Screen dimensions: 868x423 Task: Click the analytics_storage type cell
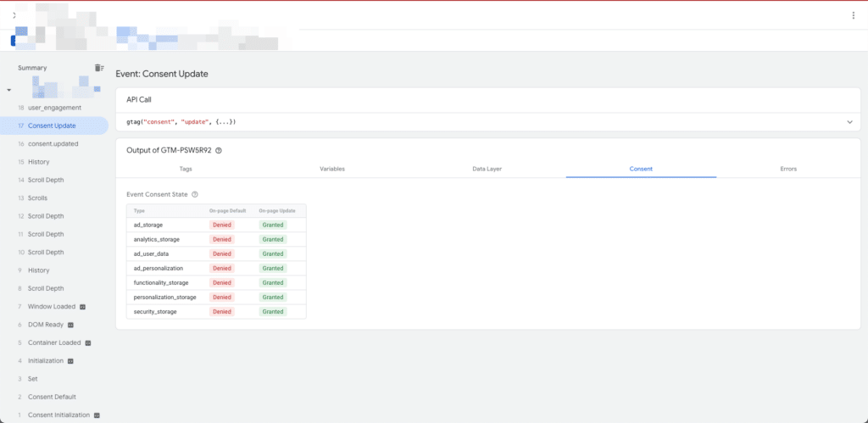tap(157, 239)
